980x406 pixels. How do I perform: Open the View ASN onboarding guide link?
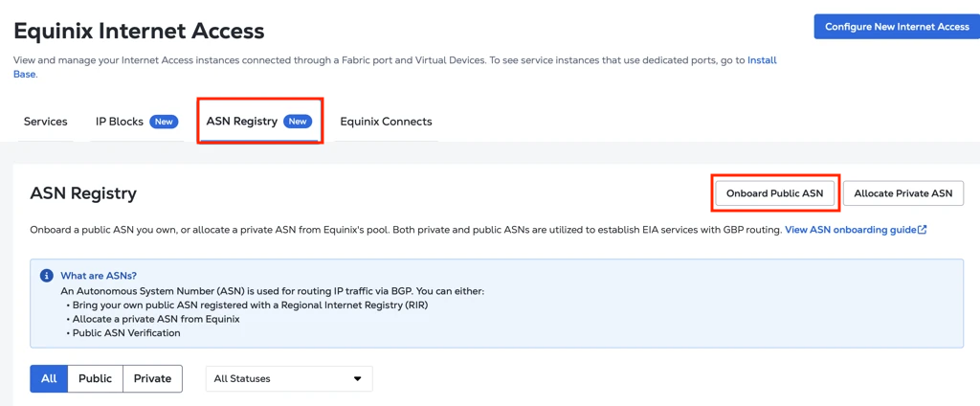851,230
